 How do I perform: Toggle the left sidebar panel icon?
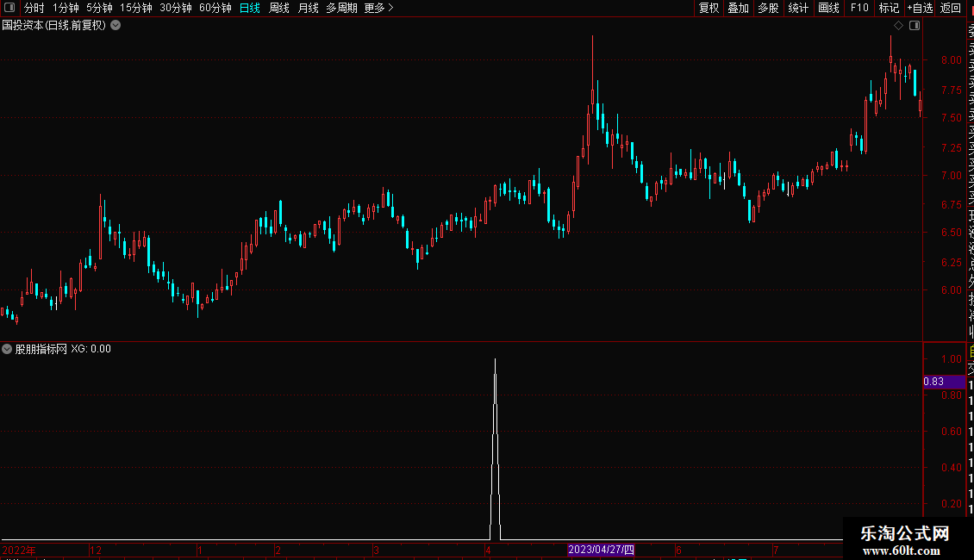coord(9,8)
